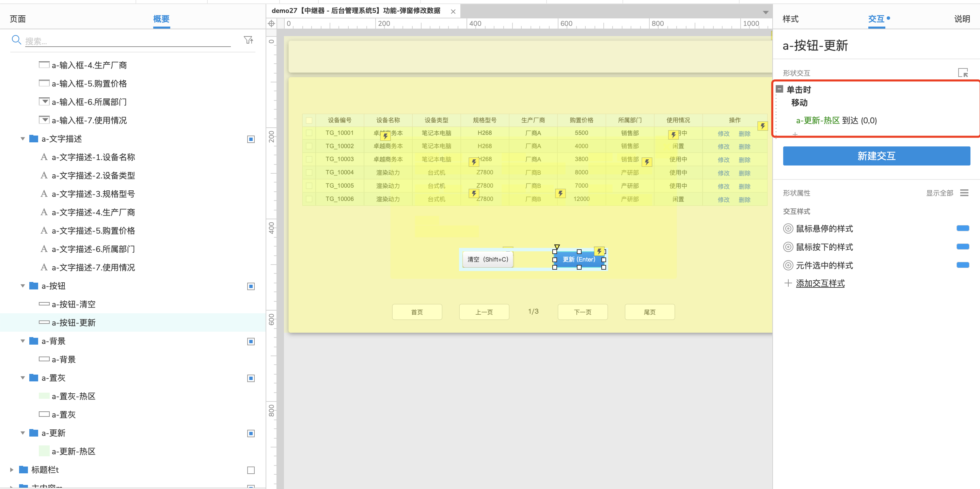
Task: Select a-输入框-4.生产厂商 text field icon
Action: 44,65
